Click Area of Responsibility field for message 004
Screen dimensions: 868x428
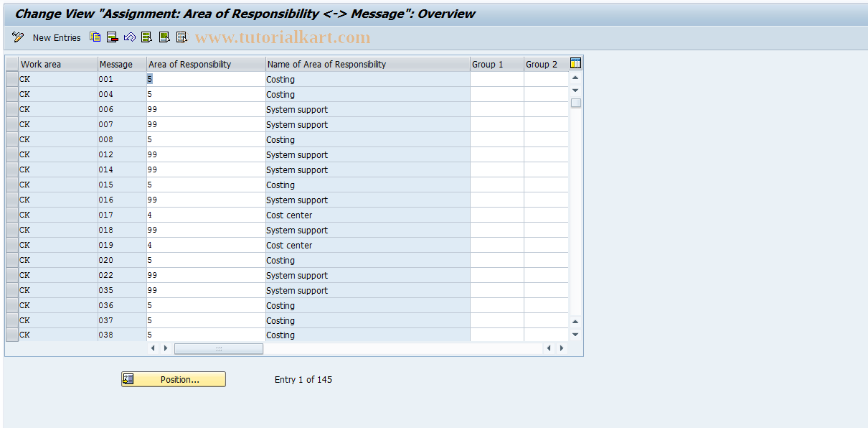206,94
